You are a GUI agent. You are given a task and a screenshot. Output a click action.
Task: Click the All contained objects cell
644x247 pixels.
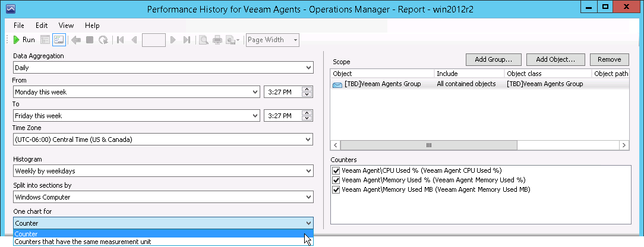[x=466, y=84]
